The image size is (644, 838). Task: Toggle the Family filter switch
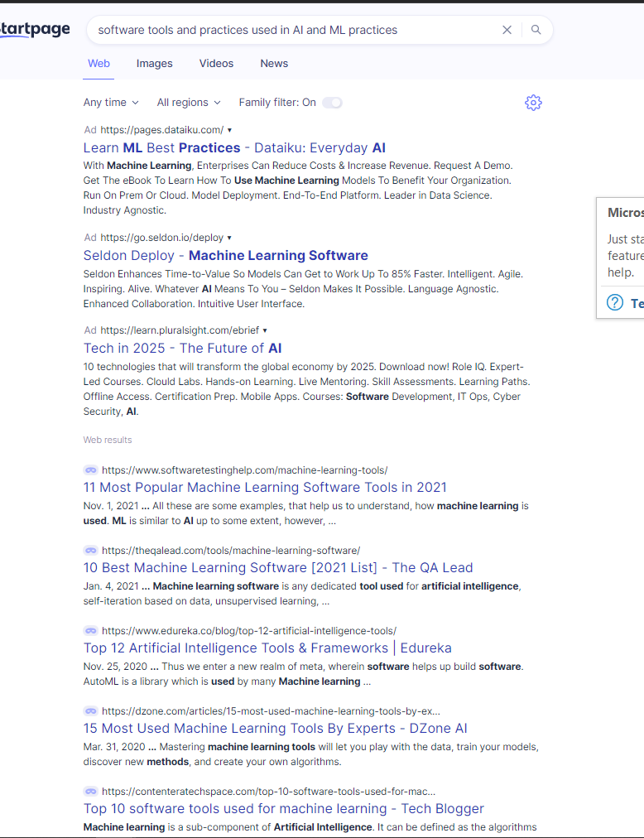tap(332, 103)
